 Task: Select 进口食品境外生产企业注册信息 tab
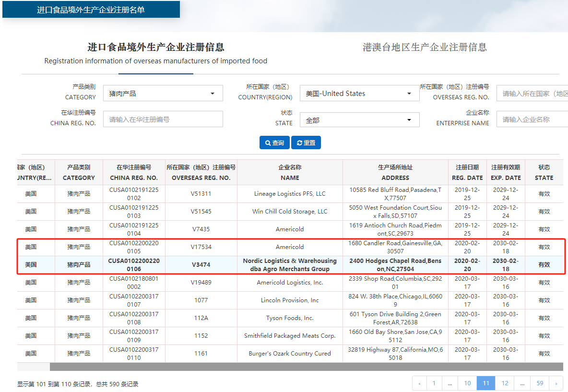coord(155,48)
